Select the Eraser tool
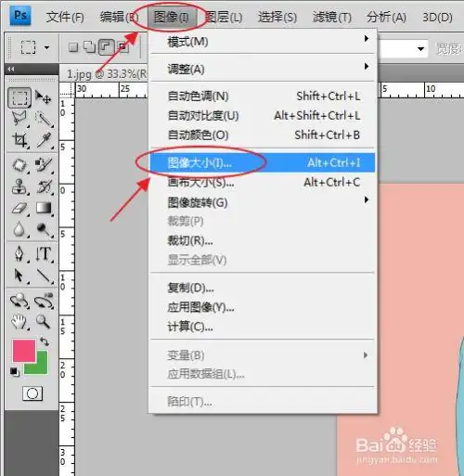The height and width of the screenshot is (476, 464). click(x=19, y=208)
